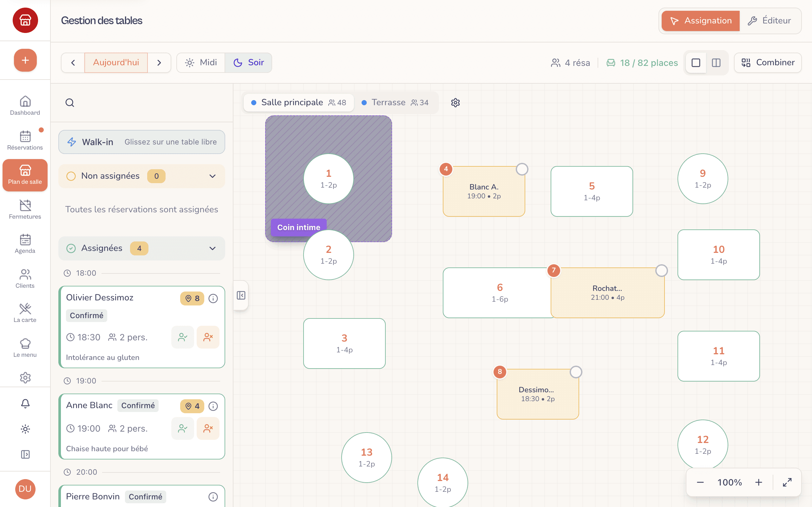Viewport: 812px width, 507px height.
Task: Collapse the Assignées section
Action: tap(213, 248)
